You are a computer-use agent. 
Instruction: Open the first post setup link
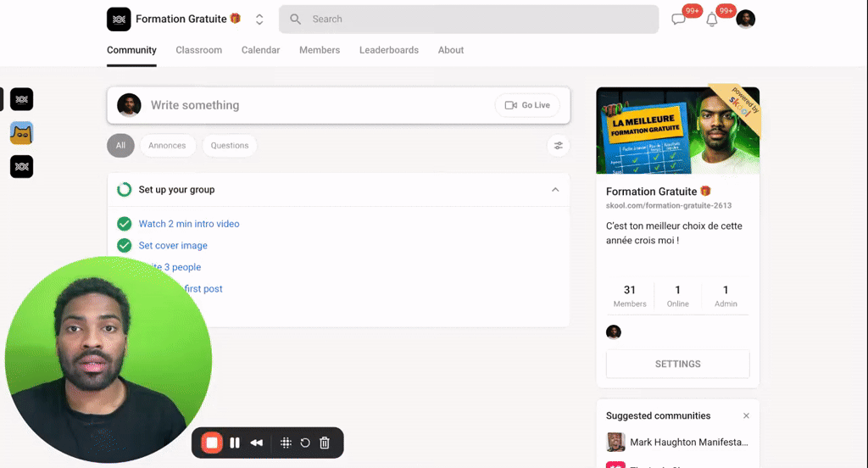(203, 288)
